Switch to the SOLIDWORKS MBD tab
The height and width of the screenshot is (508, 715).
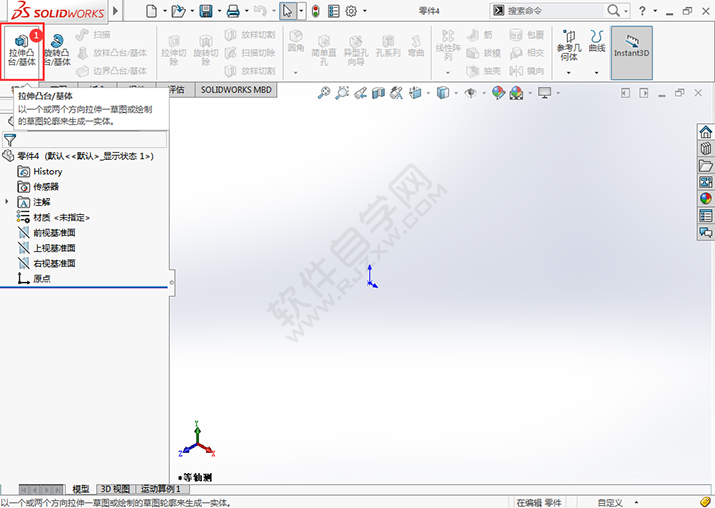tap(236, 89)
